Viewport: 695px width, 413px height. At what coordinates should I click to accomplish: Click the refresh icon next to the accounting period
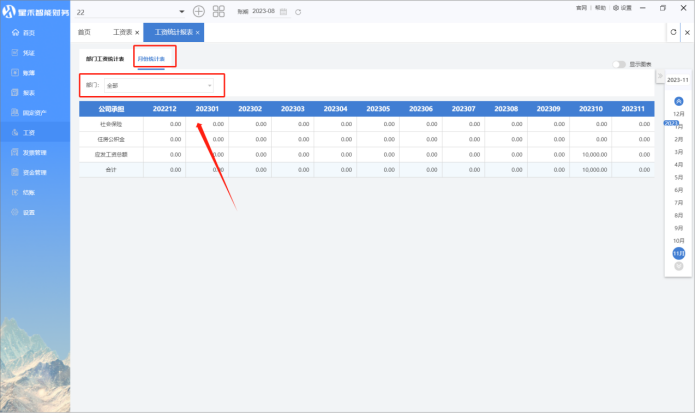pyautogui.click(x=298, y=11)
